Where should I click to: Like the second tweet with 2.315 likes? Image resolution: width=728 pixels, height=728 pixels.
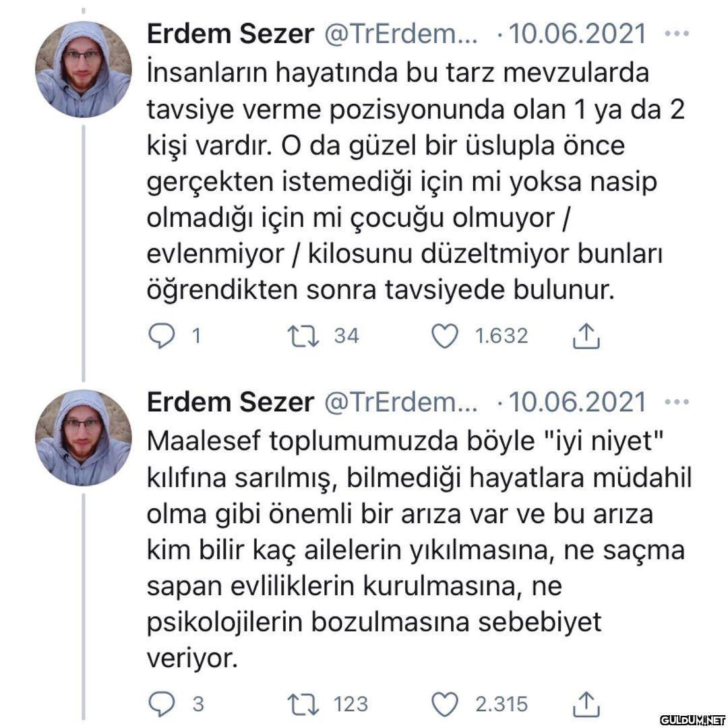click(x=444, y=704)
